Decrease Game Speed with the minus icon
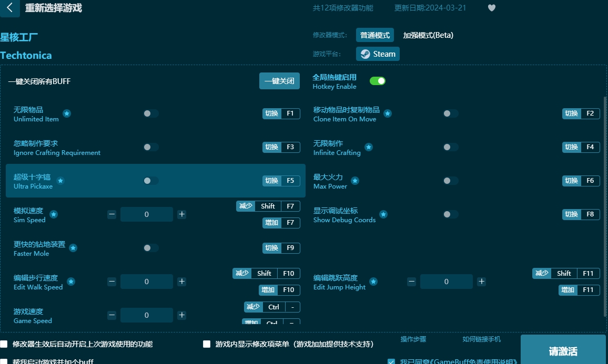The width and height of the screenshot is (608, 364). click(x=112, y=315)
